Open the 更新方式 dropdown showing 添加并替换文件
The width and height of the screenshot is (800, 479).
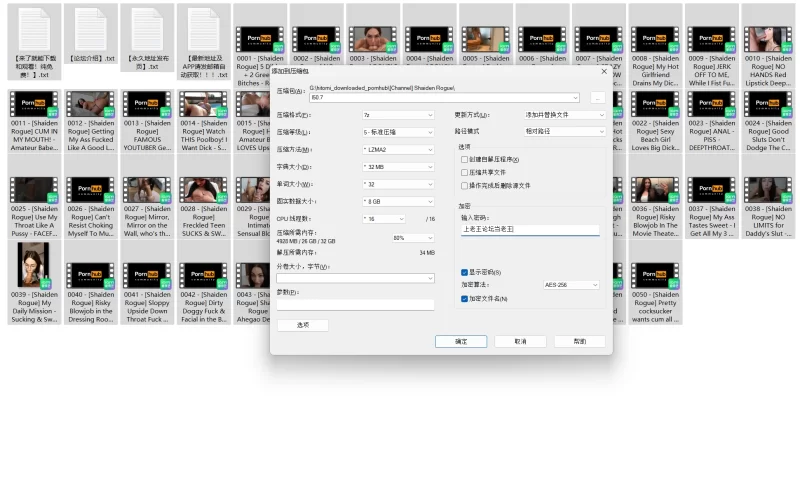pos(565,115)
